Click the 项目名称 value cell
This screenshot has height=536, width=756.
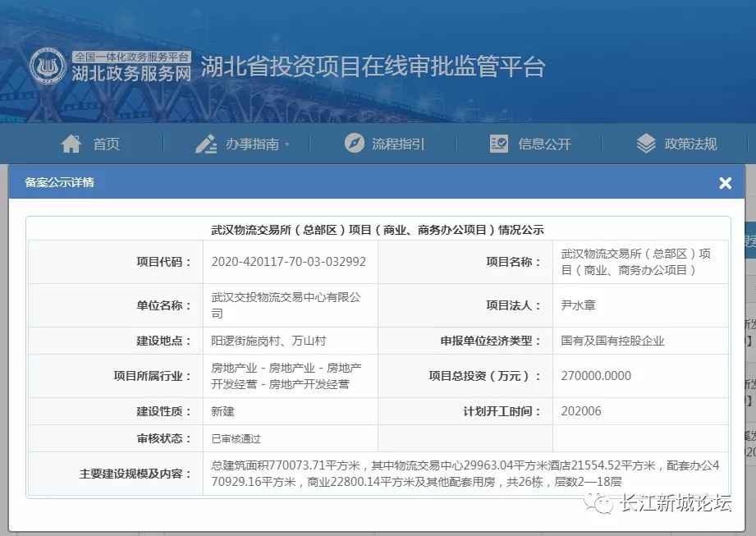tap(640, 262)
